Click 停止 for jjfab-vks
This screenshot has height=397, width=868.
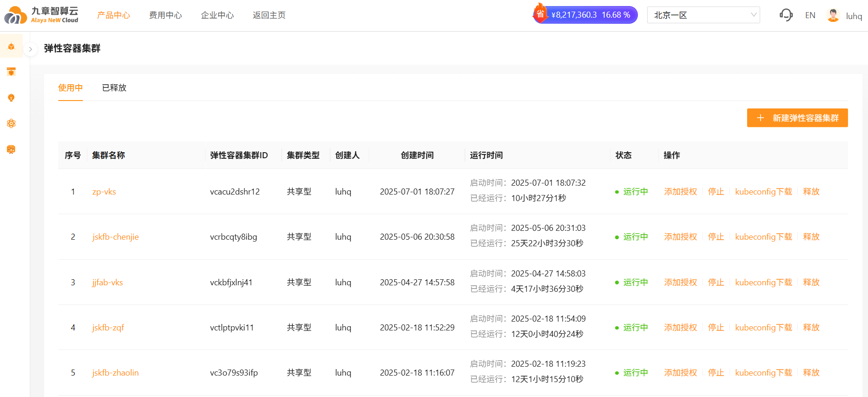tap(716, 283)
